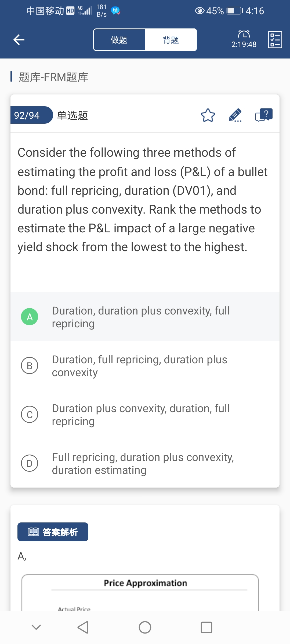This screenshot has height=644, width=290.
Task: Open the answer sheet checklist icon
Action: 275,40
